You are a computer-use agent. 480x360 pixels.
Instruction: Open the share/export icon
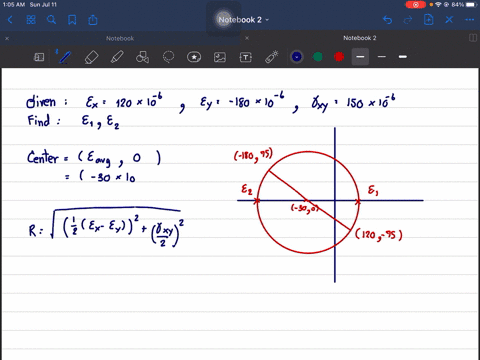[x=93, y=20]
